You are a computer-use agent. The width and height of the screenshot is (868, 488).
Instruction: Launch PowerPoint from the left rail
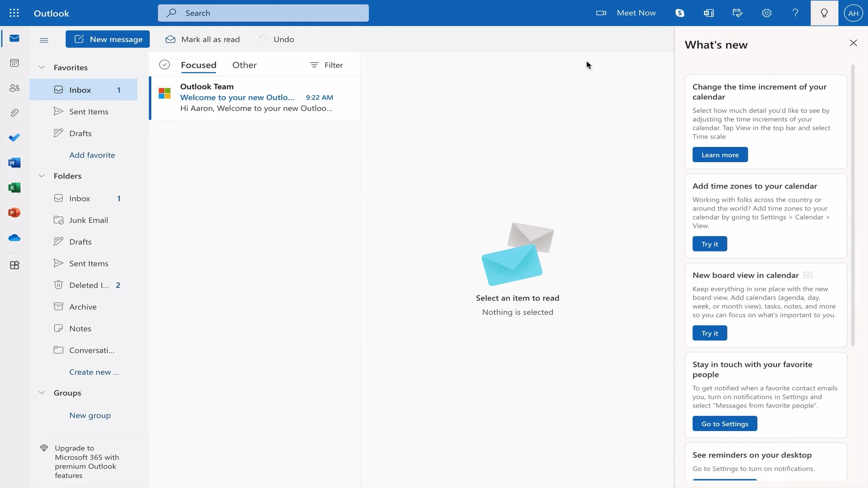coord(14,212)
